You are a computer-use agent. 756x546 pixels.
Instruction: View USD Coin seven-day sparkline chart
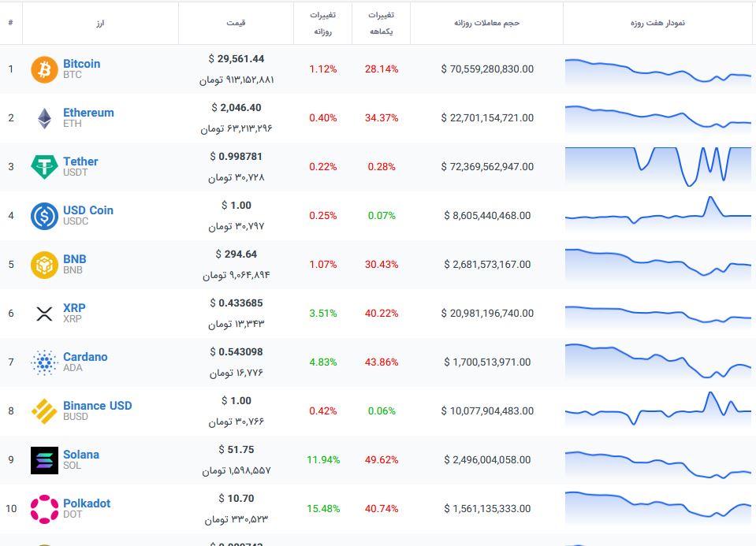[x=658, y=213]
